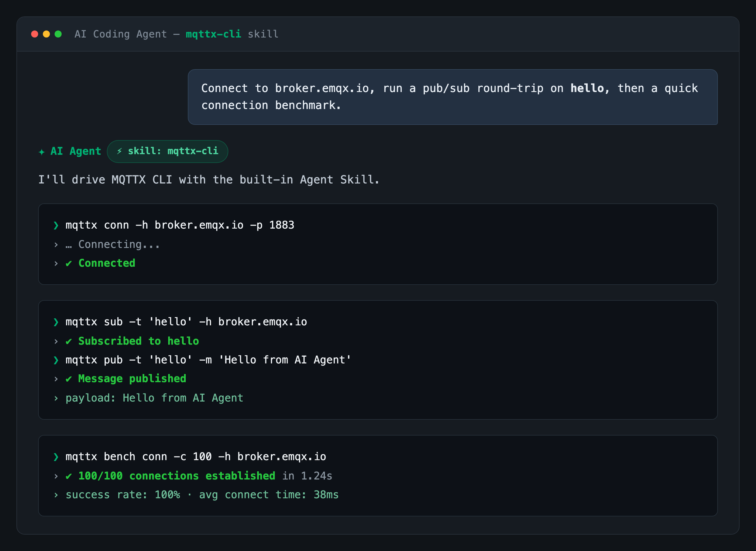Click the mqttx bench conn -c 100 command

click(196, 457)
